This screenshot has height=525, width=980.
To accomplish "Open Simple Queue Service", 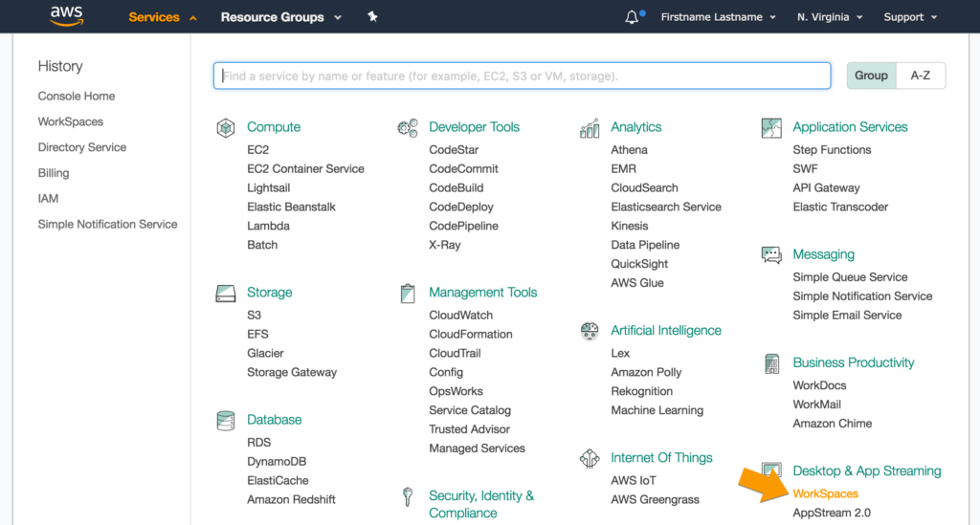I will pyautogui.click(x=850, y=277).
